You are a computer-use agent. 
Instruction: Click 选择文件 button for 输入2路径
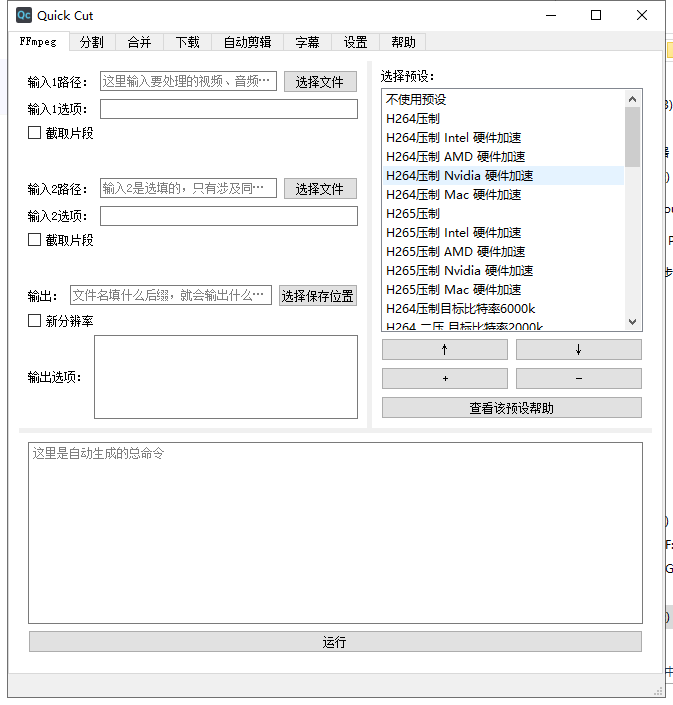pyautogui.click(x=320, y=189)
